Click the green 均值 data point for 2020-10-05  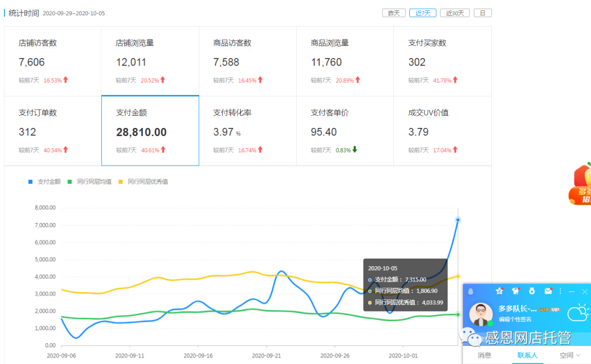458,314
